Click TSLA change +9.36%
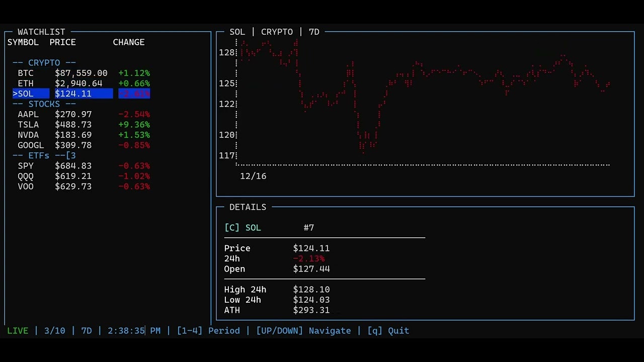644x362 pixels. [134, 125]
